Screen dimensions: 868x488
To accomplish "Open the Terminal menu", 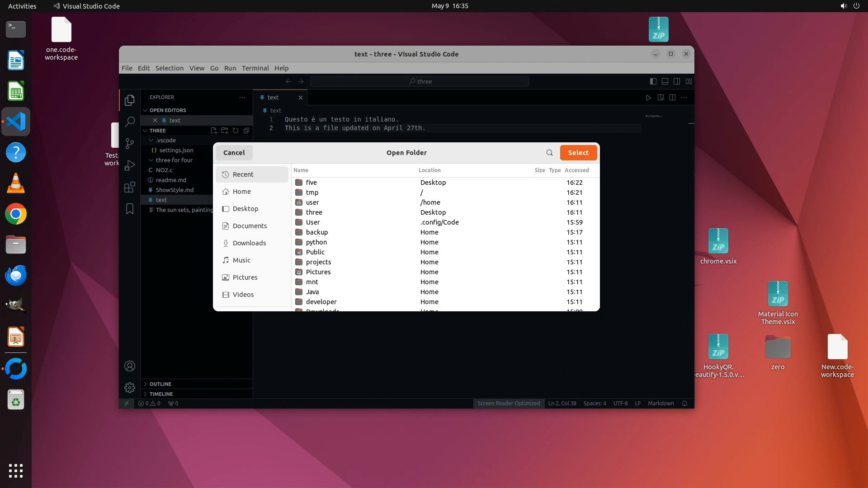I will click(x=255, y=68).
